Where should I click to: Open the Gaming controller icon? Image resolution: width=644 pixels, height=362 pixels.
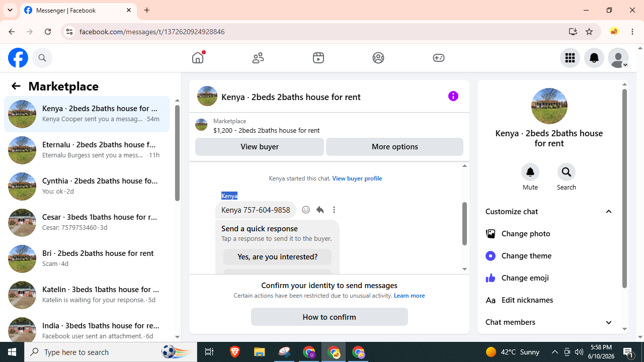439,58
